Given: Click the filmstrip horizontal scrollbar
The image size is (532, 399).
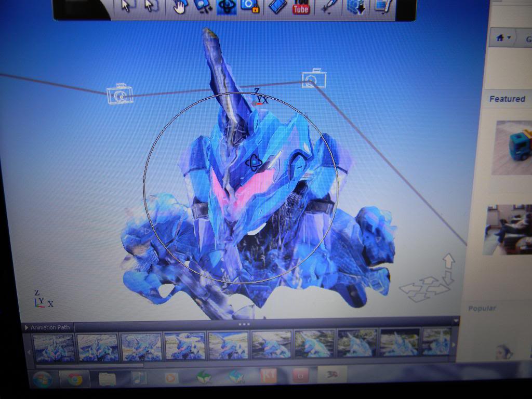Looking at the screenshot, I should [x=90, y=366].
